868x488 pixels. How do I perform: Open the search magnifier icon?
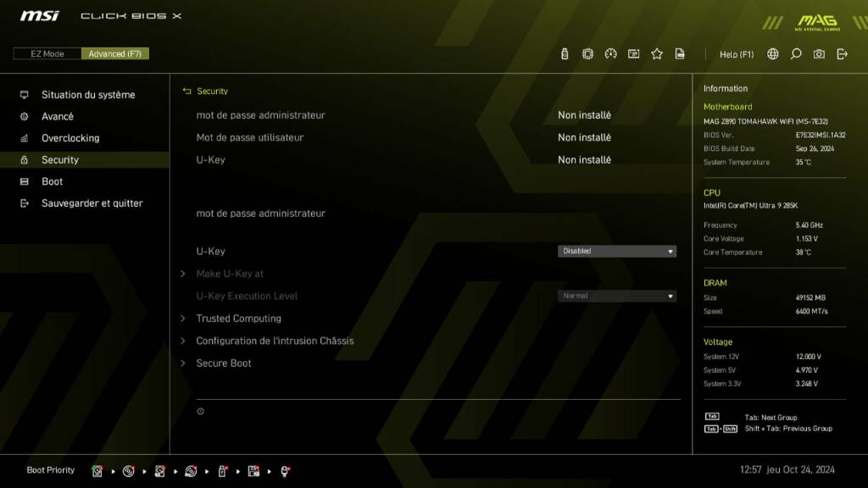click(x=795, y=53)
